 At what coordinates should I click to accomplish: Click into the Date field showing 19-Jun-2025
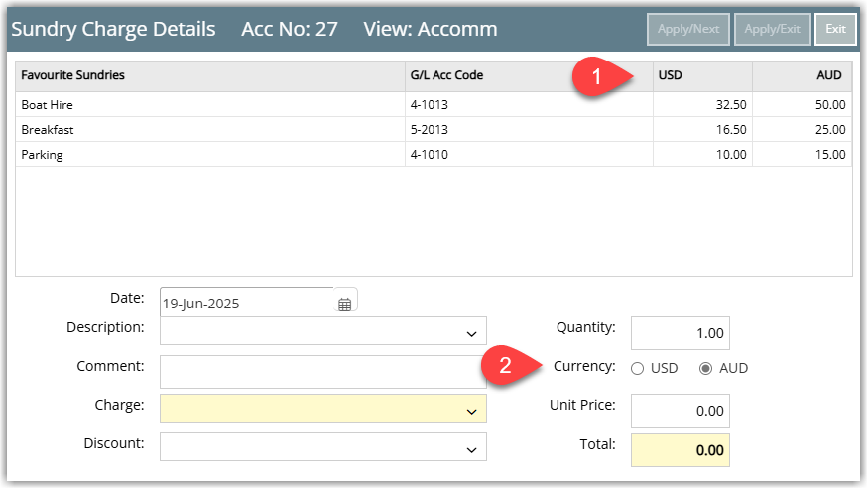click(247, 303)
